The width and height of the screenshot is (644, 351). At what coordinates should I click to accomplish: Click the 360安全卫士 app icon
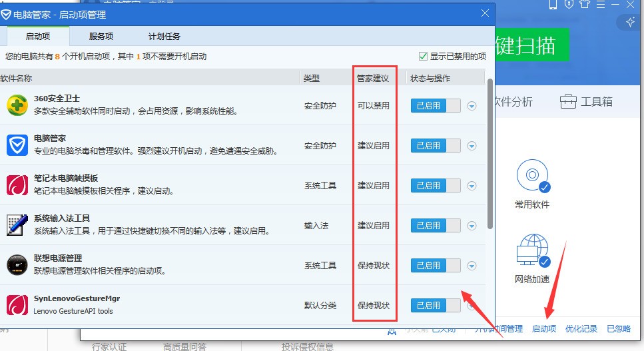click(17, 105)
